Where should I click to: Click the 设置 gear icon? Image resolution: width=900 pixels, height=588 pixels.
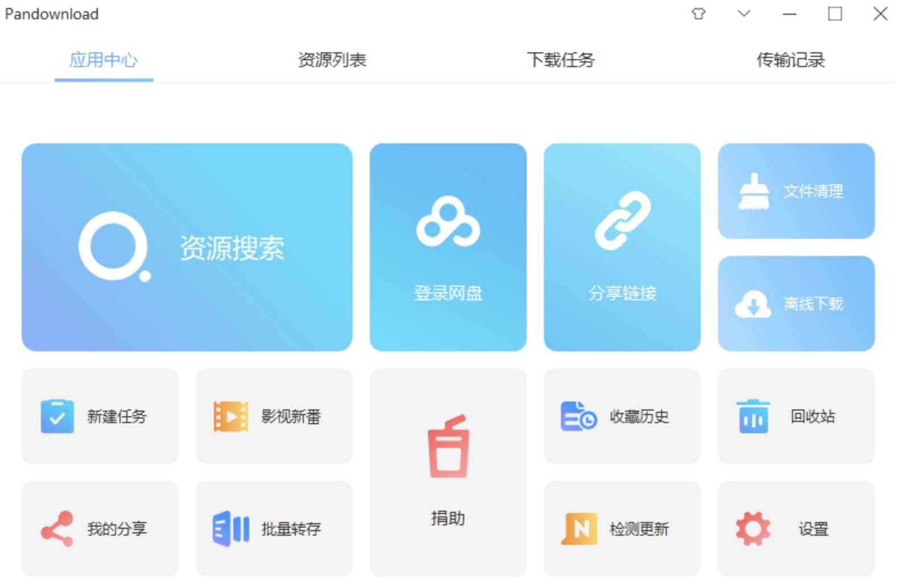click(753, 529)
